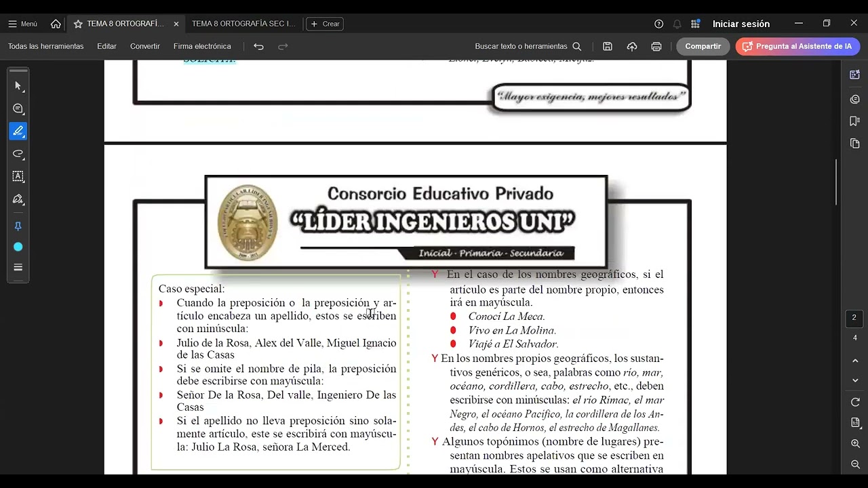Click the text "Viajé a El Salvador."
This screenshot has width=868, height=488.
(x=513, y=344)
